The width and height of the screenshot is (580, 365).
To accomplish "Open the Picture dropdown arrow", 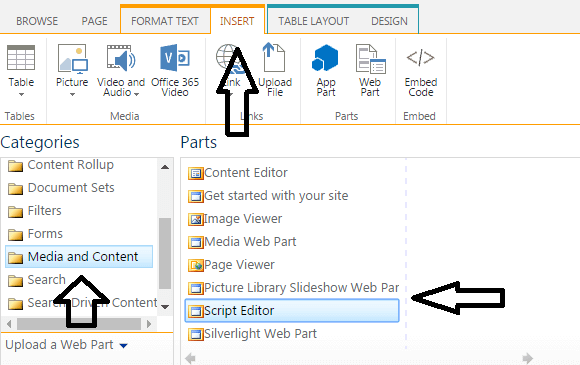I will tap(72, 94).
